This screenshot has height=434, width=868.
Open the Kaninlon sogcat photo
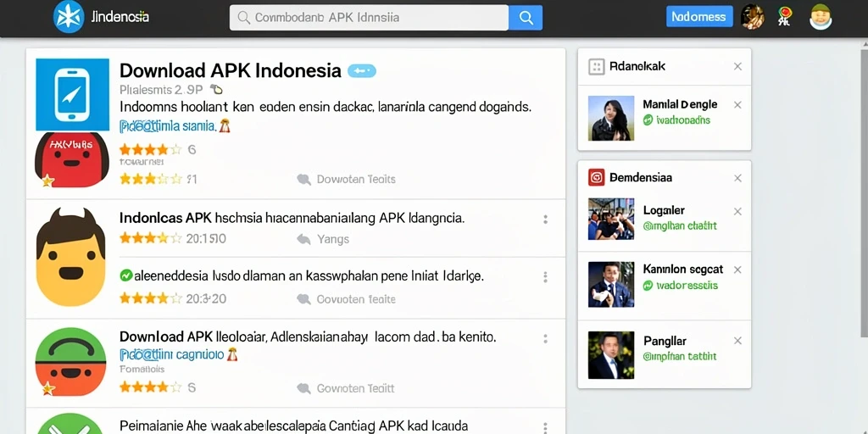pos(611,285)
